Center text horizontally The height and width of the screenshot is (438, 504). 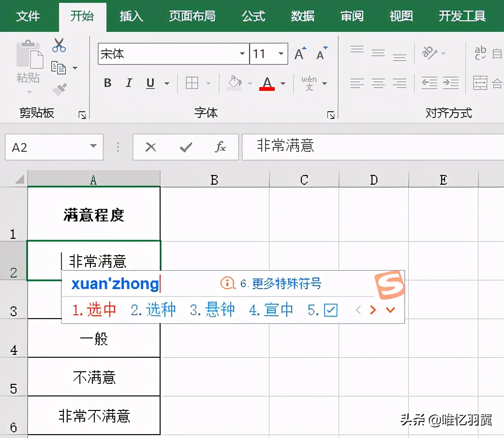click(378, 83)
